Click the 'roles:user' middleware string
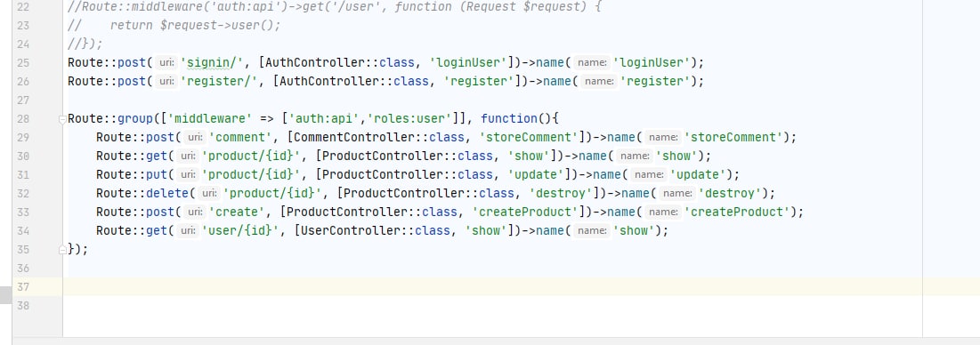The height and width of the screenshot is (345, 980). 409,118
